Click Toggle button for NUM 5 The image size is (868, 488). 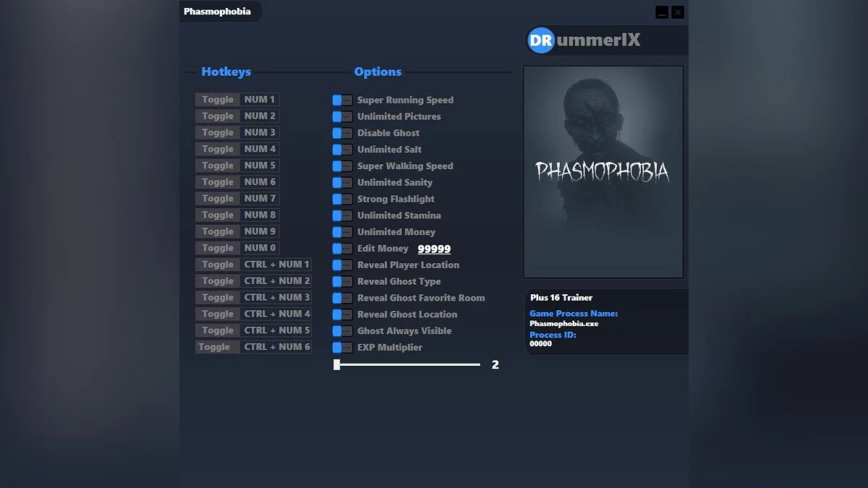[217, 166]
